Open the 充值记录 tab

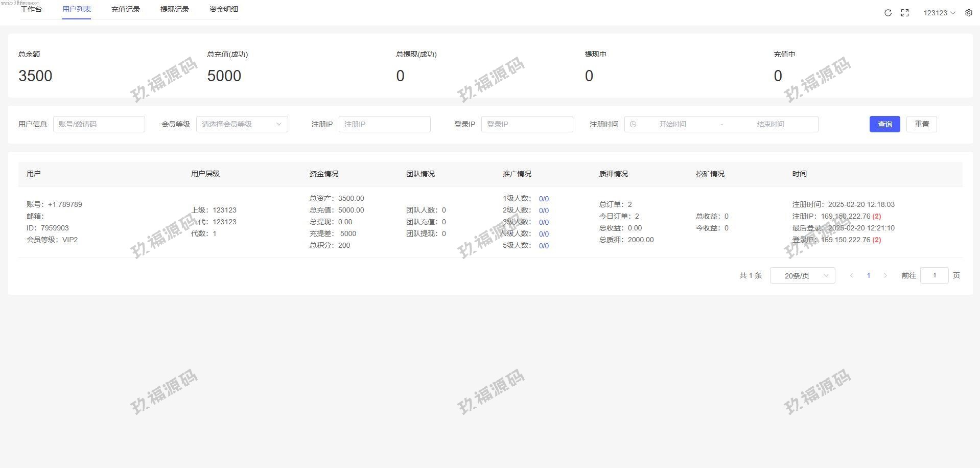click(126, 9)
